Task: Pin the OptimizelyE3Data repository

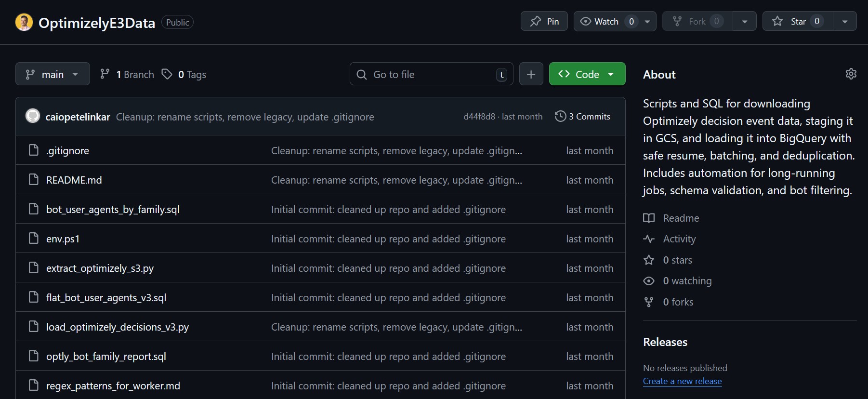Action: point(544,21)
